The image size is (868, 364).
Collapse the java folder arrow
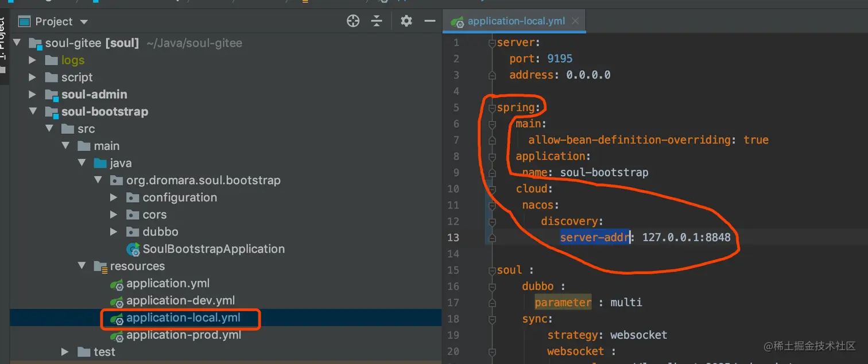click(x=81, y=164)
